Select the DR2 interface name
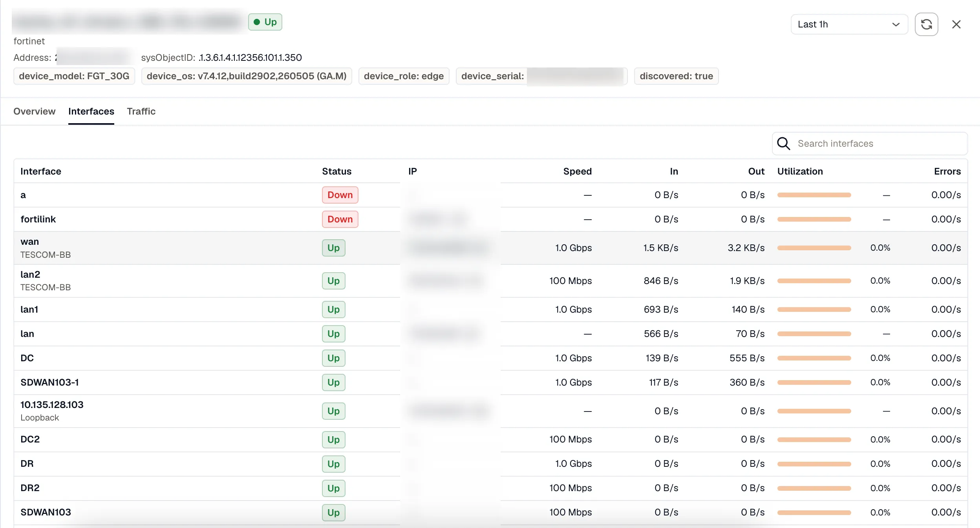Viewport: 980px width, 528px height. tap(30, 488)
